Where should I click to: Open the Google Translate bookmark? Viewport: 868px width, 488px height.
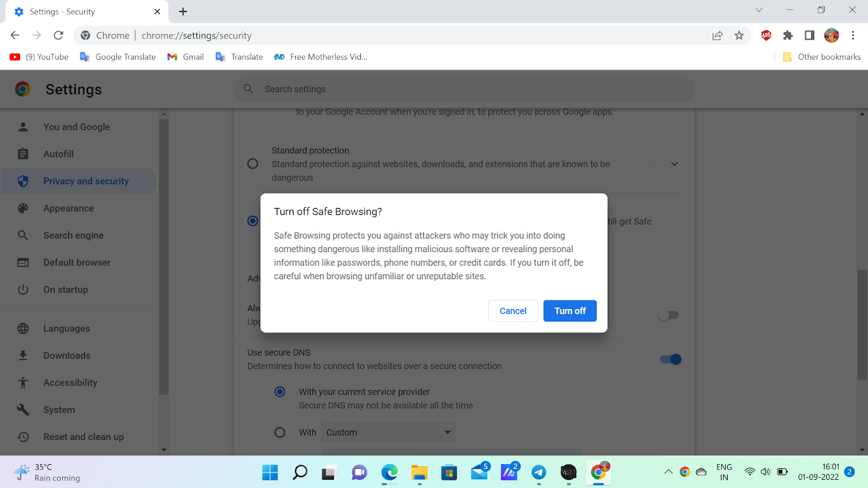click(x=118, y=57)
